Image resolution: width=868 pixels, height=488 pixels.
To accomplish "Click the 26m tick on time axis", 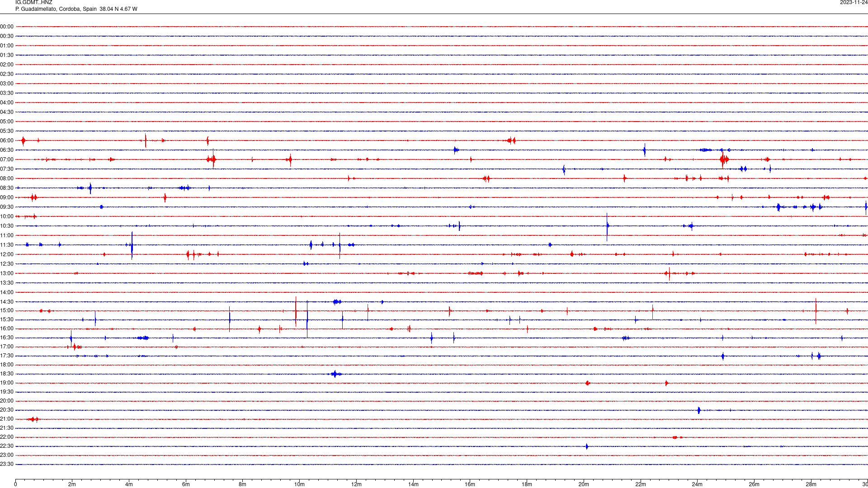I will click(x=754, y=484).
